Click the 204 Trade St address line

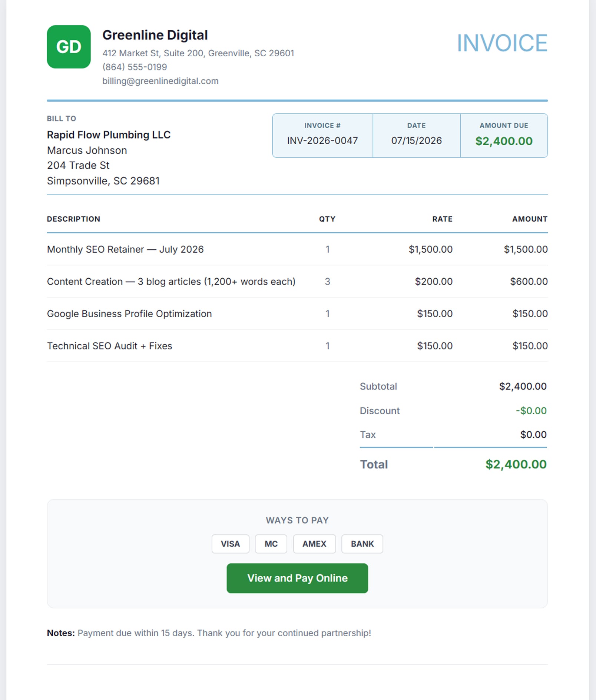(x=78, y=165)
